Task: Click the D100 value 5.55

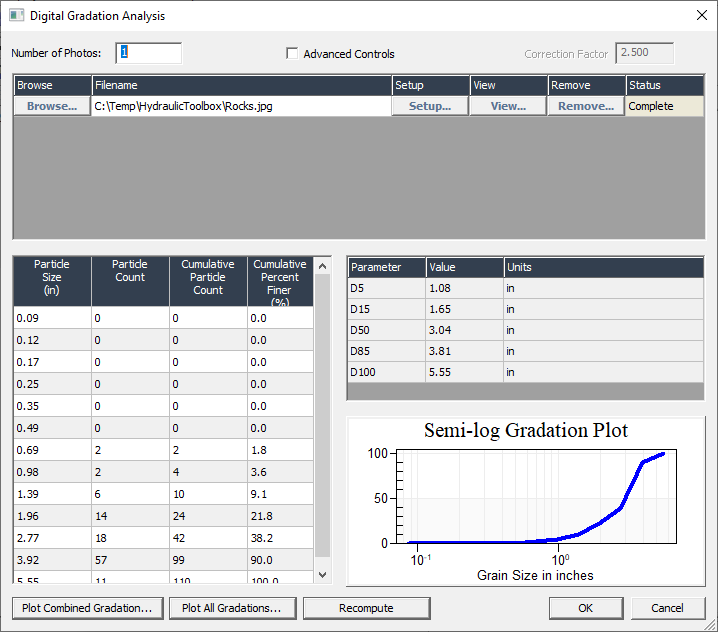Action: click(x=464, y=372)
